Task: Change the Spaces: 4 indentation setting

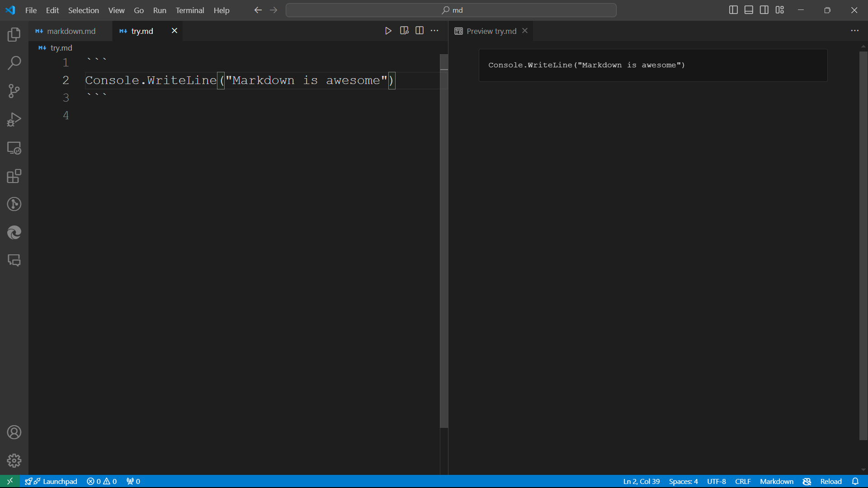Action: pyautogui.click(x=683, y=481)
